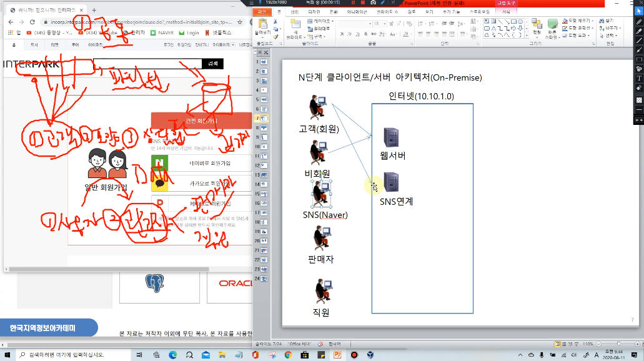The image size is (644, 361).
Task: Choose the line tool in right drawing toolbar
Action: pos(638,41)
